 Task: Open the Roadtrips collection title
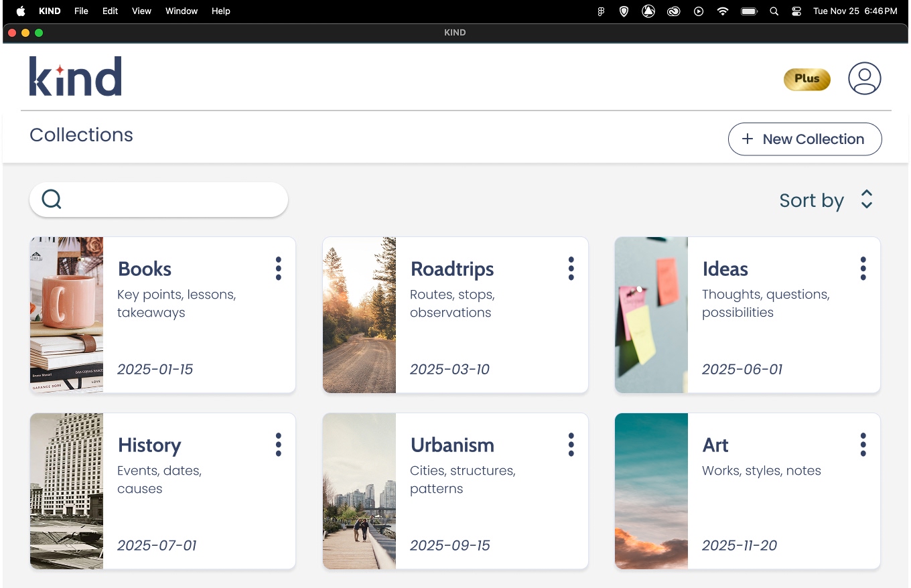[x=452, y=269]
